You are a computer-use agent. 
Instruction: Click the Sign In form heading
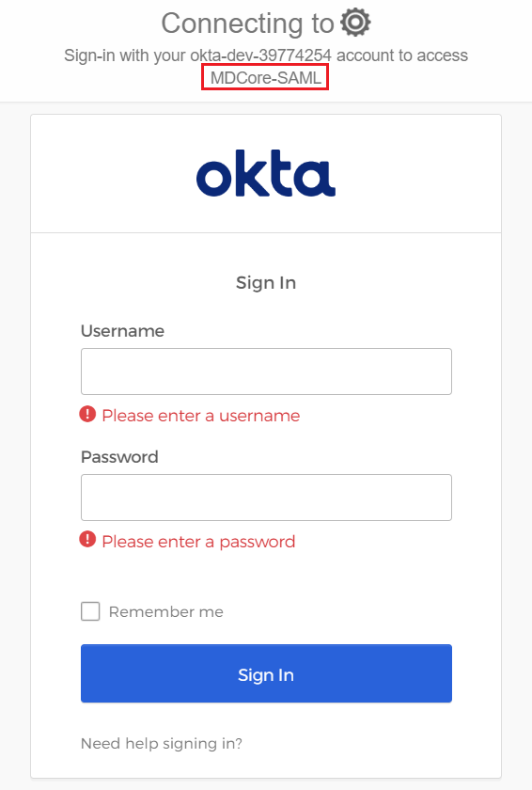pos(266,283)
